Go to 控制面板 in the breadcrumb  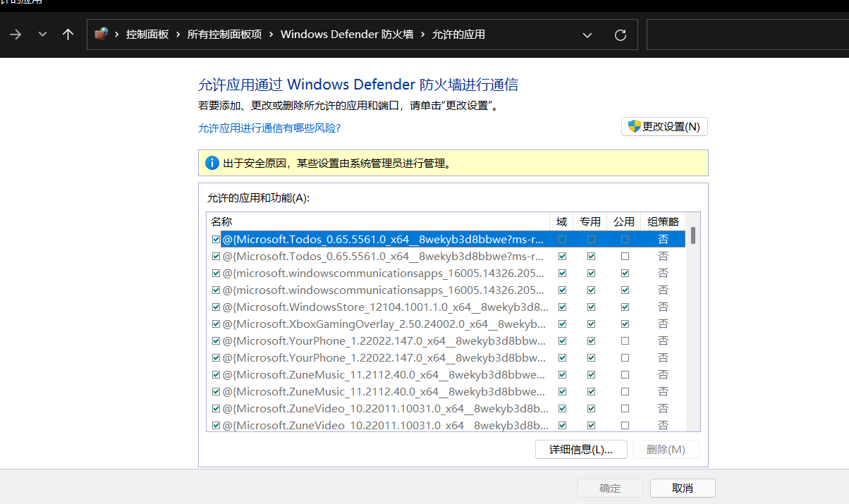[x=147, y=34]
